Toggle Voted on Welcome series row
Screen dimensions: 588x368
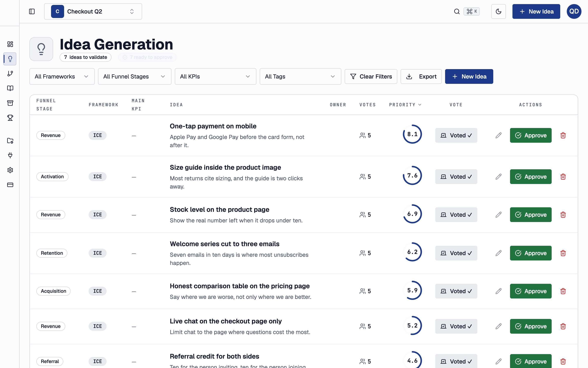click(456, 253)
